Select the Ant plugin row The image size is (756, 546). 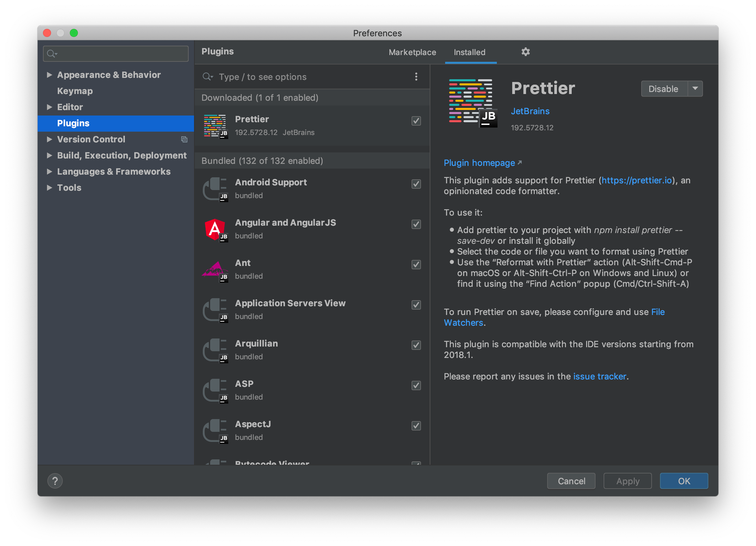point(312,269)
